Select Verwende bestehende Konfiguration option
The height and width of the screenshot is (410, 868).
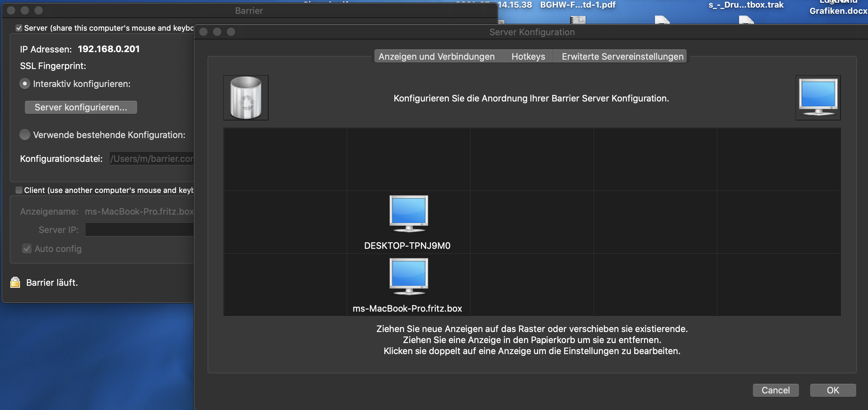(24, 135)
